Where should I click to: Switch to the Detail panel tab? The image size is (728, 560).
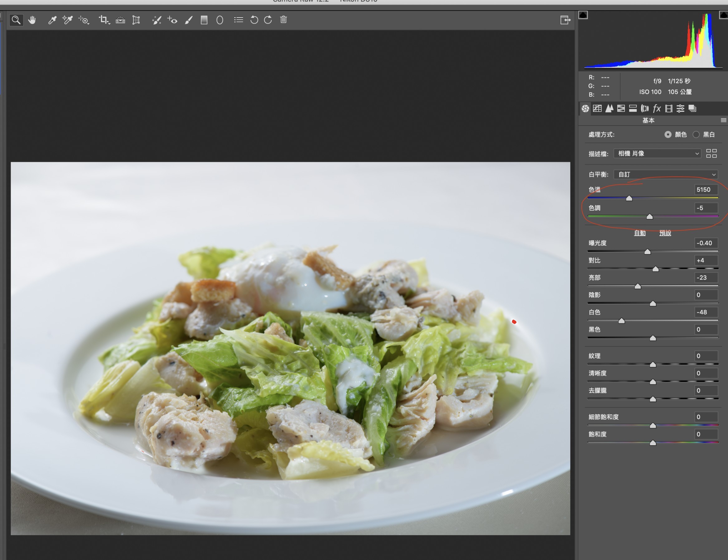tap(609, 108)
